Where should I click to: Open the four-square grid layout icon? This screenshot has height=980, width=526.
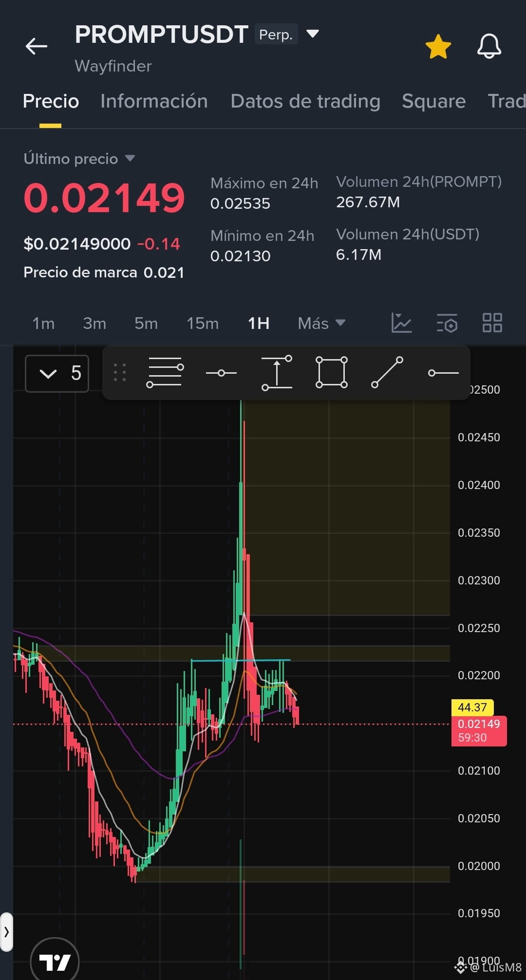(x=492, y=323)
